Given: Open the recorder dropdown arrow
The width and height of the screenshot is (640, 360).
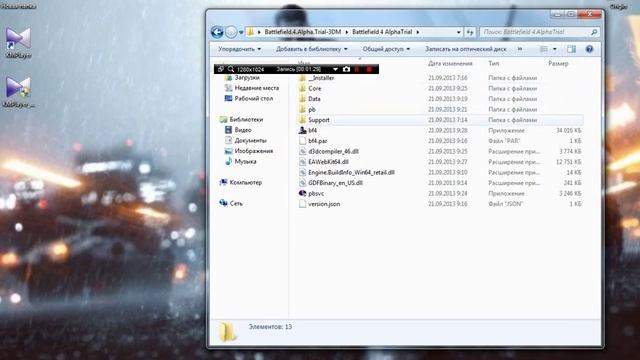Looking at the screenshot, I should [335, 69].
